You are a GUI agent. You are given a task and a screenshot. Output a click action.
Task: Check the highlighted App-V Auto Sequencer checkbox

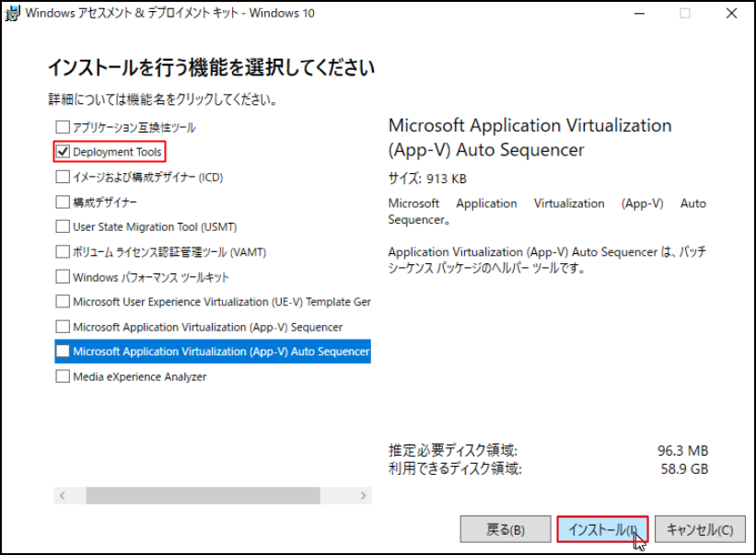[63, 351]
